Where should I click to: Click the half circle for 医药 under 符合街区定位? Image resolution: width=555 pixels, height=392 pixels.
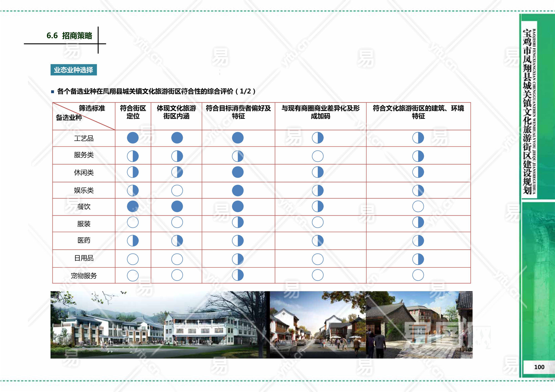[133, 241]
